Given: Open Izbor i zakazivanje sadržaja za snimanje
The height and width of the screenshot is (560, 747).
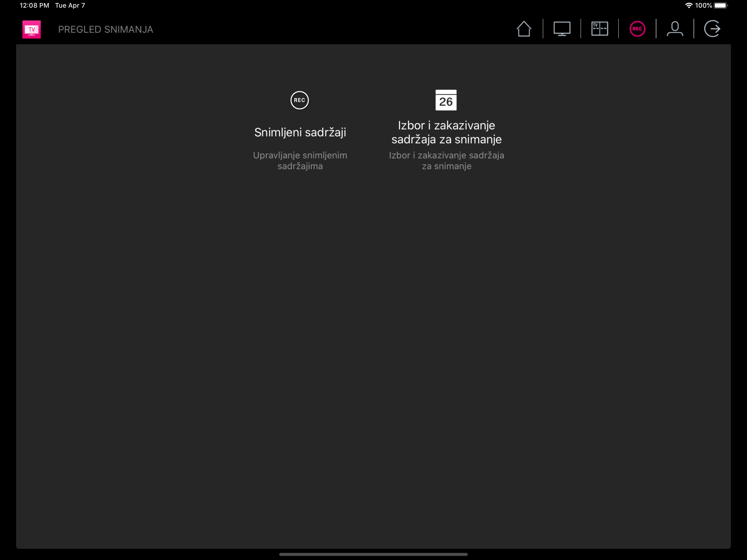Looking at the screenshot, I should [447, 132].
